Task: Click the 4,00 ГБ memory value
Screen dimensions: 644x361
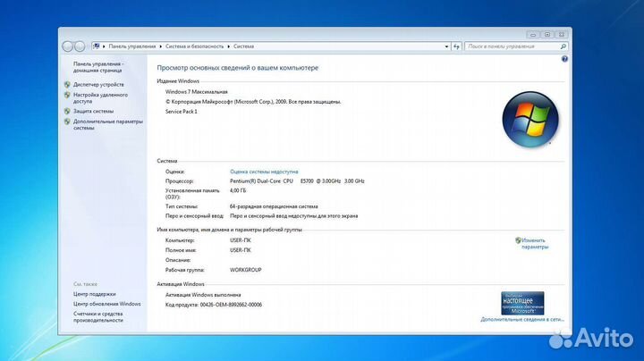Action: tap(238, 190)
